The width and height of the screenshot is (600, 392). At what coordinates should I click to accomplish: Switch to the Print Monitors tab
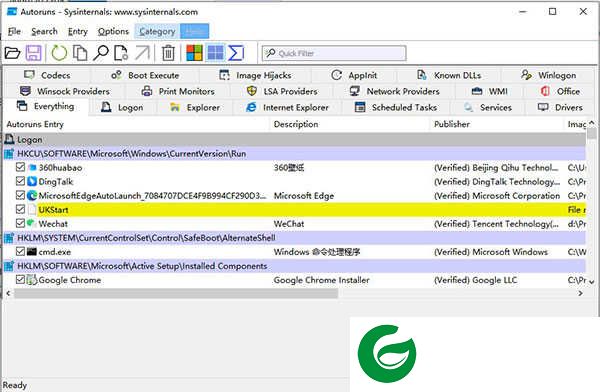178,91
